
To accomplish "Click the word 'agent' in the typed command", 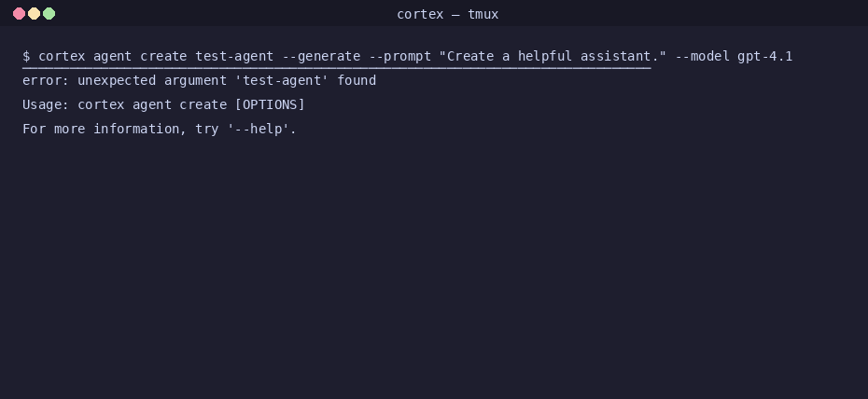I will click(x=112, y=56).
